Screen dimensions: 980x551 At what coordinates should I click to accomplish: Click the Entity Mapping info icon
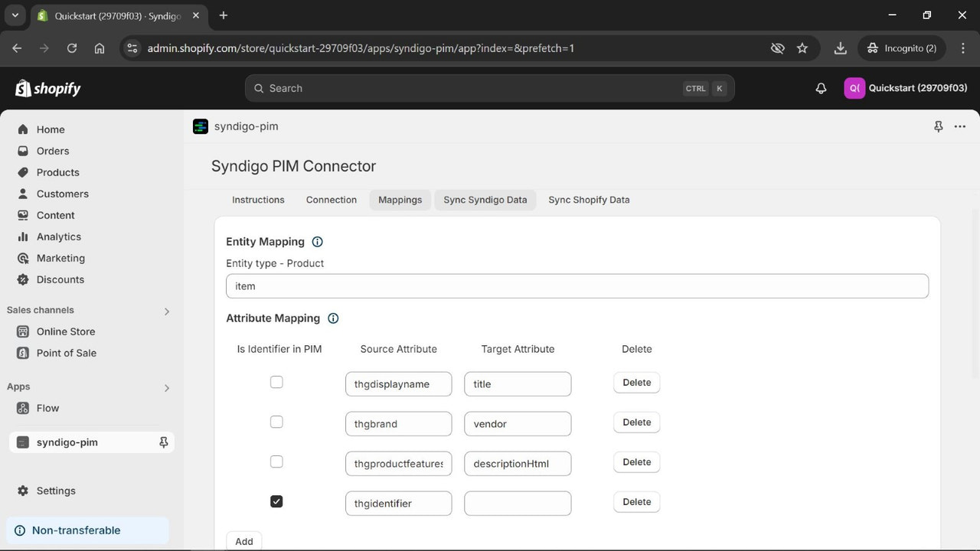317,242
